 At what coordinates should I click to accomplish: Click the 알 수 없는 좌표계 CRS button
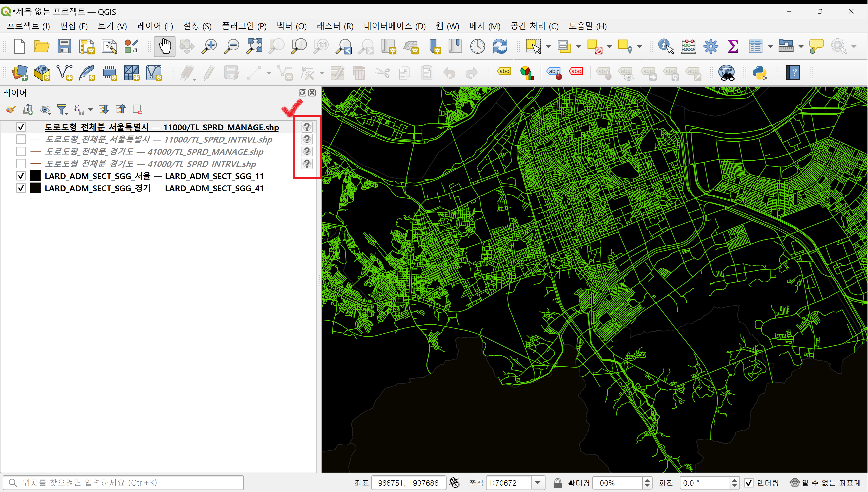[826, 483]
